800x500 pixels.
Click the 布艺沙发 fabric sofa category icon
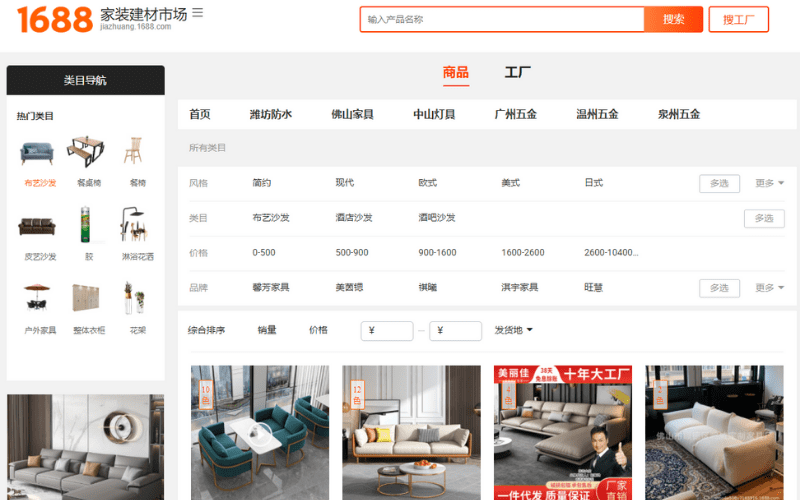[39, 152]
